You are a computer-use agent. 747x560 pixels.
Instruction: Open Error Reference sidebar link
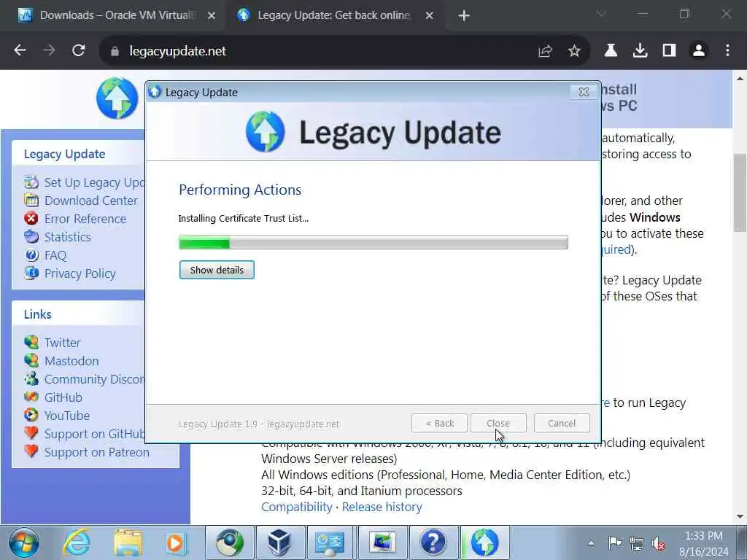click(x=85, y=219)
